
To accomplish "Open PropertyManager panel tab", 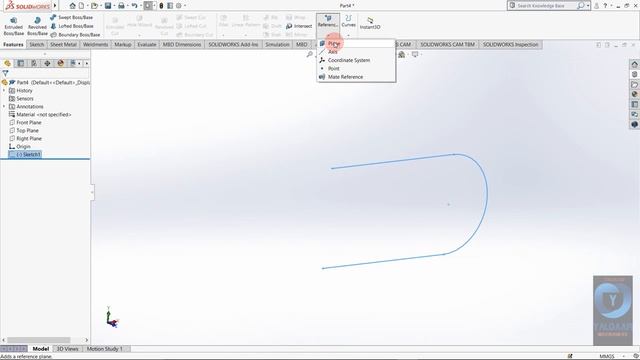I will [x=20, y=63].
